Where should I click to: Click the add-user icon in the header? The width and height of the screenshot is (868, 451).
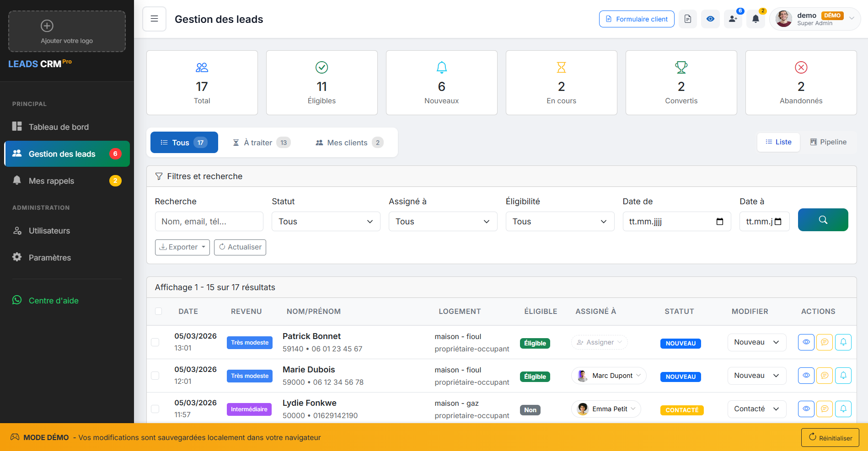pos(733,19)
